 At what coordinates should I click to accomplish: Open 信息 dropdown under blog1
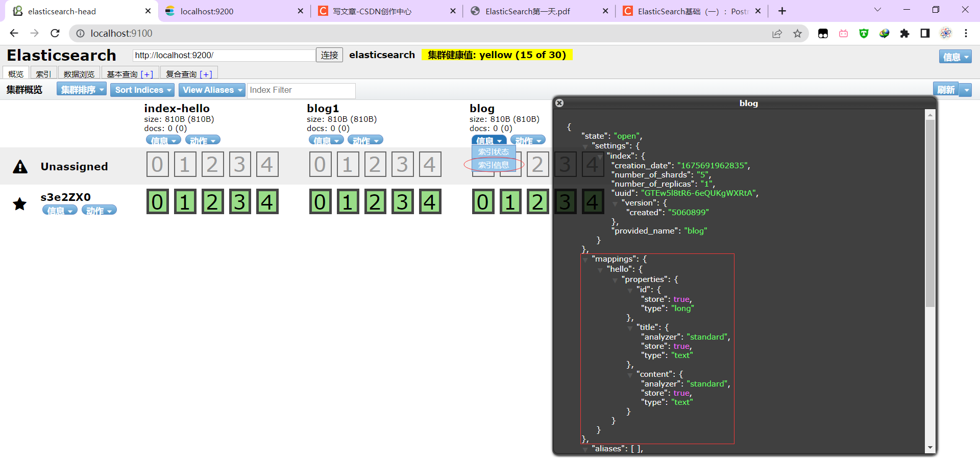tap(326, 140)
